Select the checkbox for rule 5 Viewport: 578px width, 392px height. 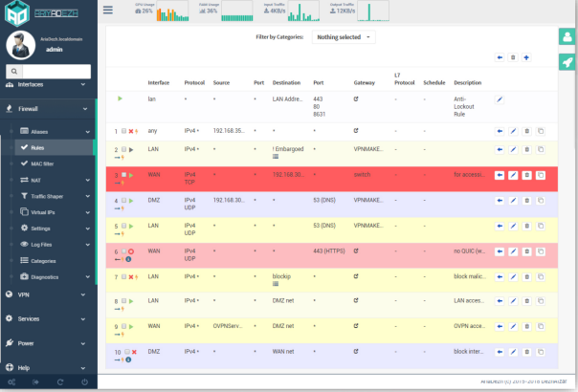[123, 226]
